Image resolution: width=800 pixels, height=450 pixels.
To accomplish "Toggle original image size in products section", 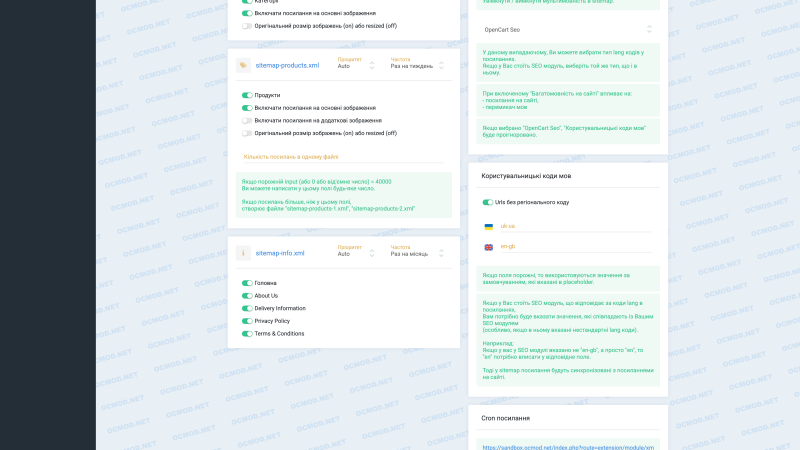I will click(x=247, y=133).
